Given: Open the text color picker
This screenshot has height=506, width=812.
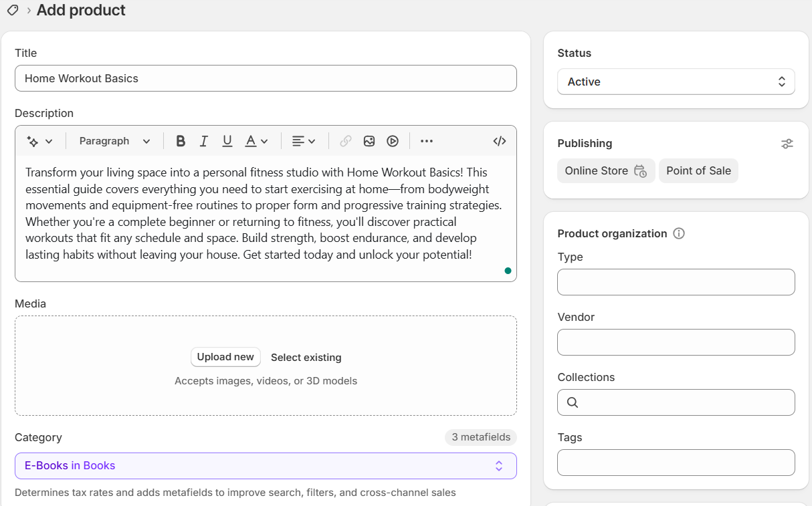Looking at the screenshot, I should pyautogui.click(x=256, y=141).
